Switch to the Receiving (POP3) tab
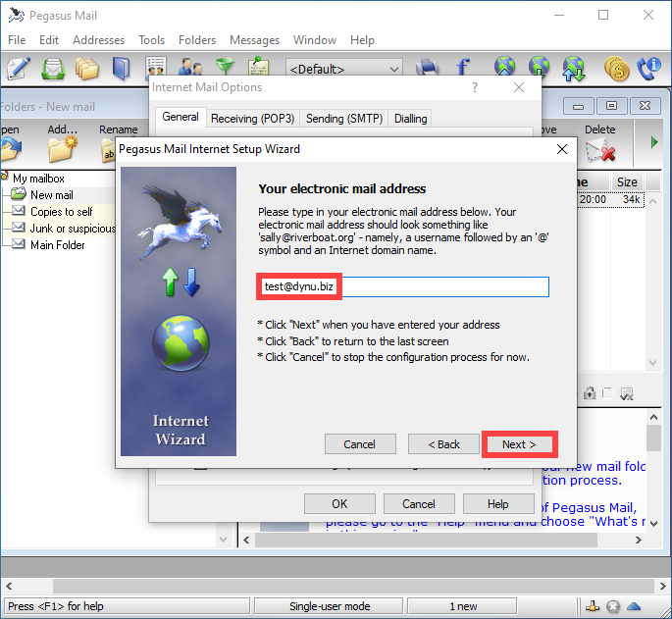 (252, 119)
